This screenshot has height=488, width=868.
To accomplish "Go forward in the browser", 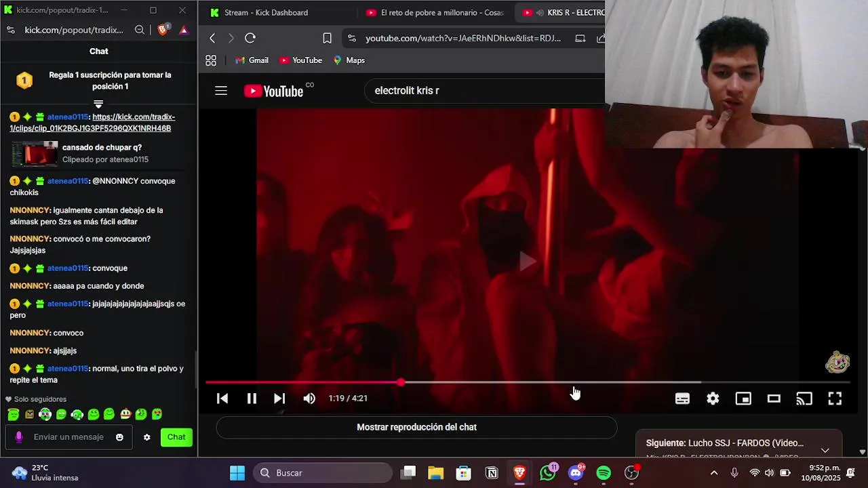I will (x=231, y=38).
